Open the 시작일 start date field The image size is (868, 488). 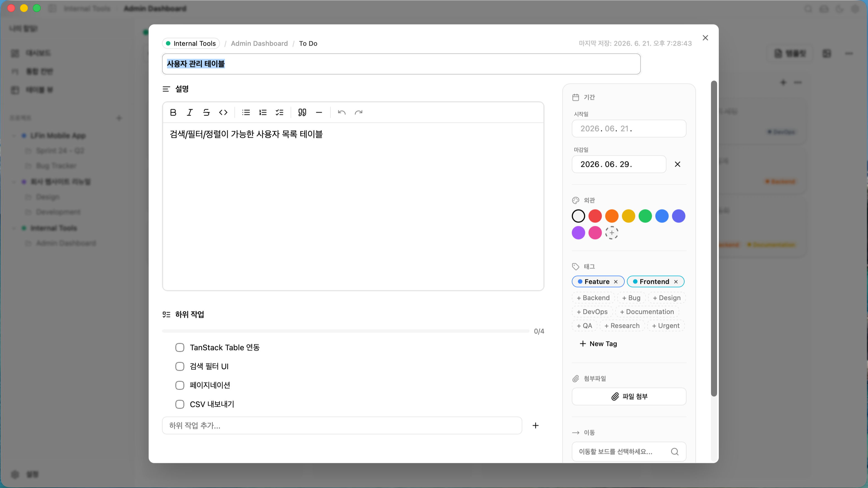(629, 128)
